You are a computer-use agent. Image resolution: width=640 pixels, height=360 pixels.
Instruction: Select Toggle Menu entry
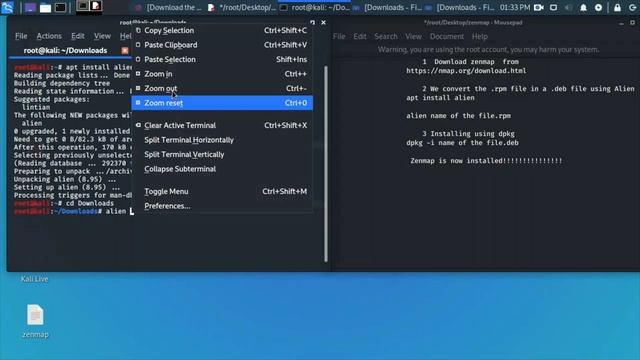click(x=222, y=191)
